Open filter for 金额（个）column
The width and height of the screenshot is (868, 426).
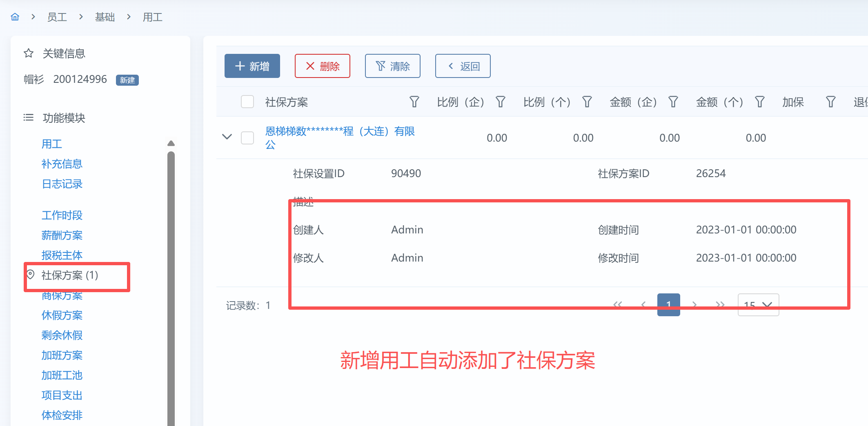click(759, 102)
